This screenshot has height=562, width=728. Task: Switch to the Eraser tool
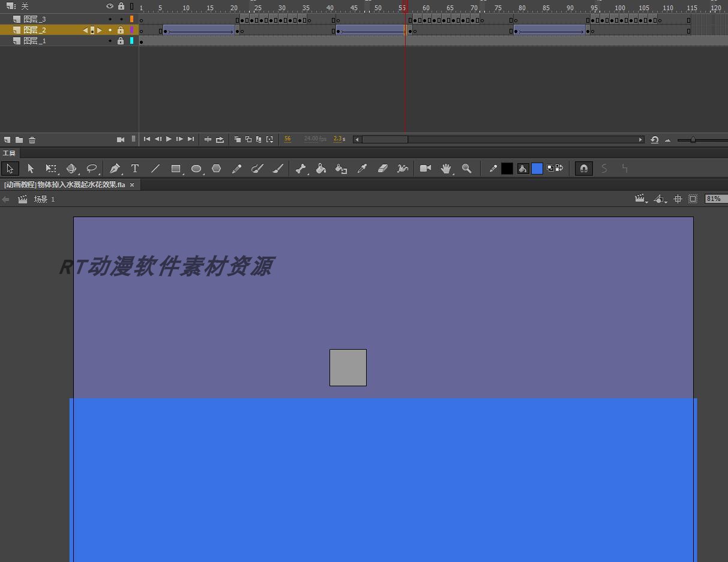[382, 169]
